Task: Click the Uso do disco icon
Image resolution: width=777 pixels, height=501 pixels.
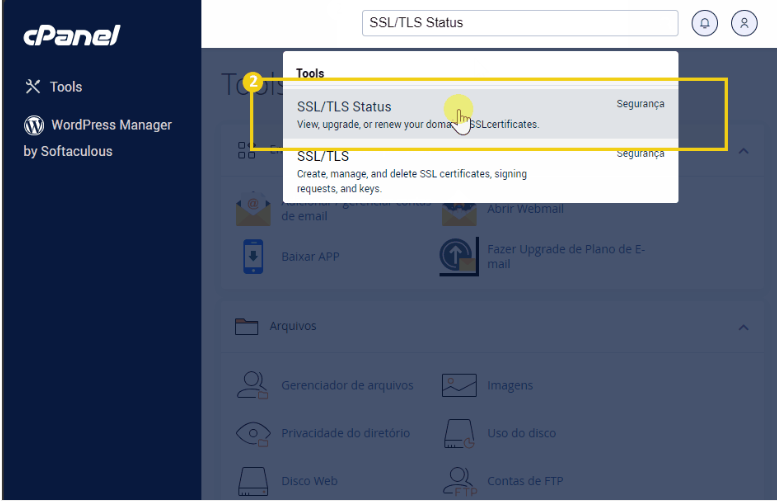Action: [457, 433]
